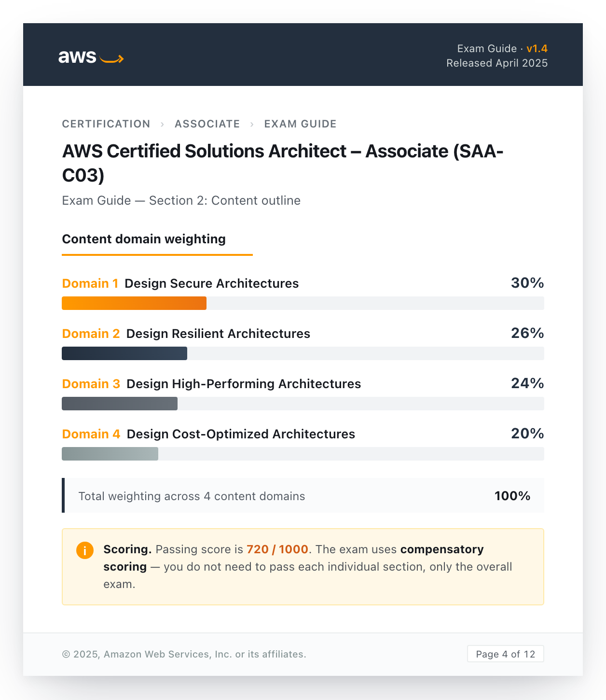Click the 'Domain 1' orange label
The width and height of the screenshot is (606, 700).
[x=90, y=283]
